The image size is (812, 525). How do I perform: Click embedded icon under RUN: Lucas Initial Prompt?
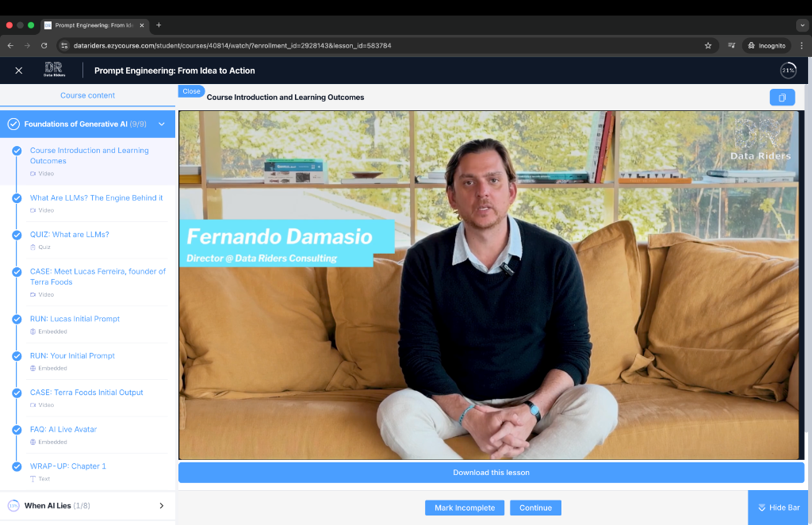pos(33,331)
